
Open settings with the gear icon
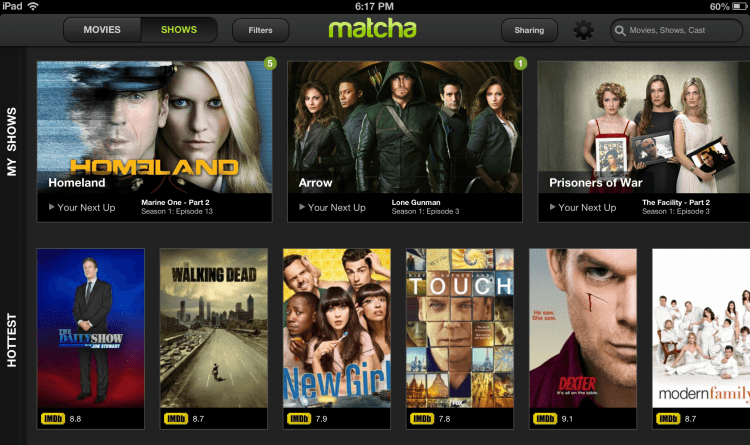coord(584,30)
